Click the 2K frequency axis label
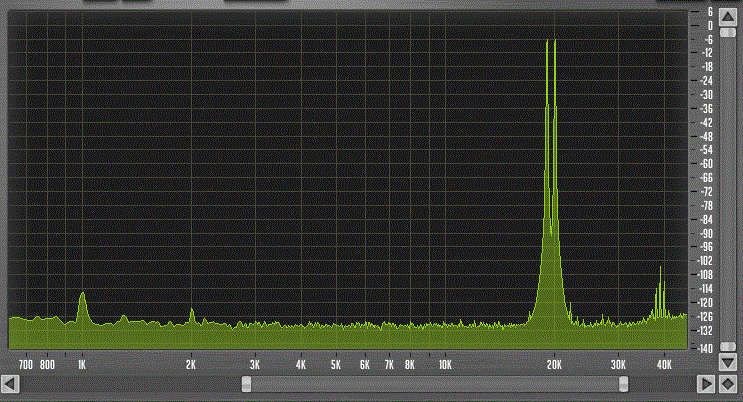 tap(191, 365)
